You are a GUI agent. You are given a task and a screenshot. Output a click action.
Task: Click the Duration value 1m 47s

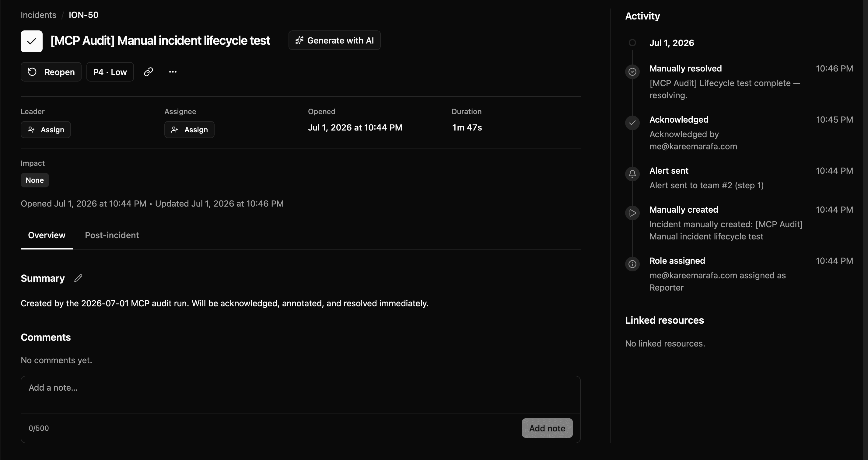click(467, 127)
